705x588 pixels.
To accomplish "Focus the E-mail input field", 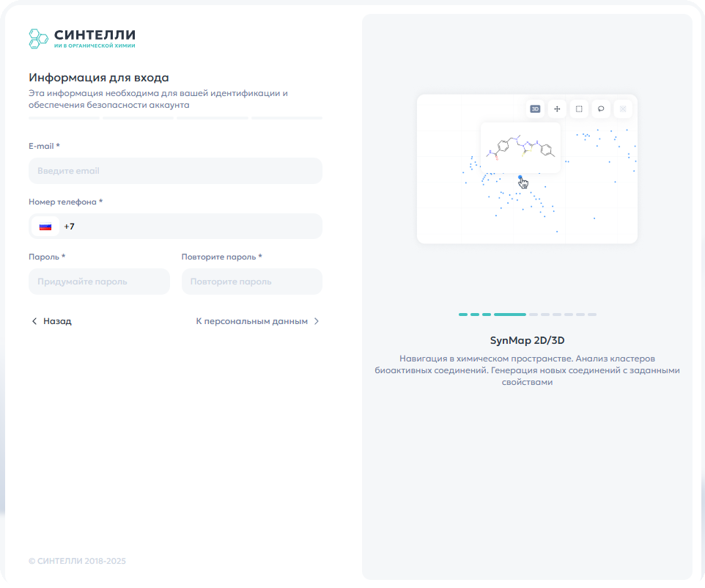I will [175, 171].
